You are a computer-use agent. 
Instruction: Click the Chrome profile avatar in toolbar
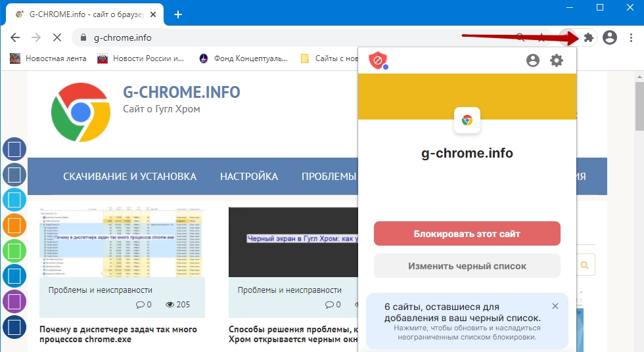(x=610, y=38)
